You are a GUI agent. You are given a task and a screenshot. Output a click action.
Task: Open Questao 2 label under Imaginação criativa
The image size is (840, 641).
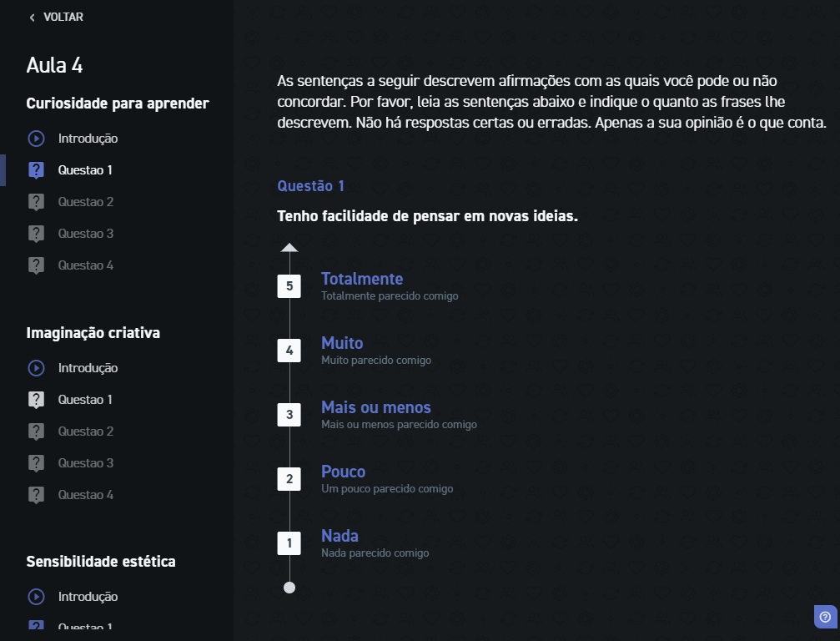86,431
